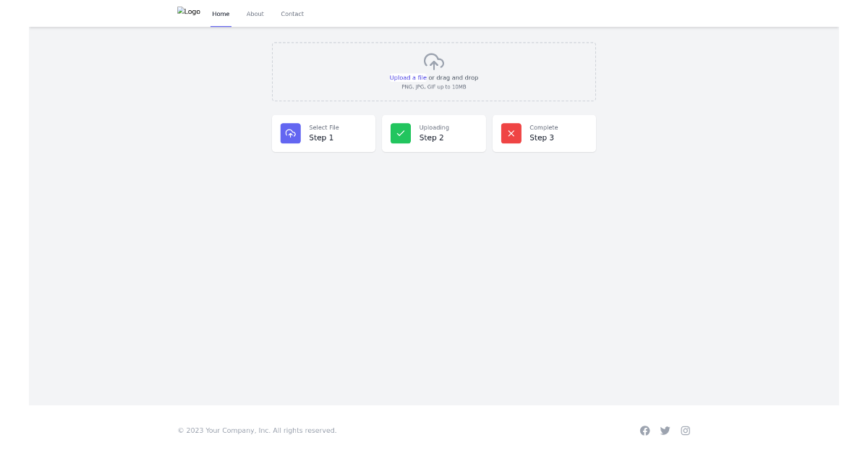The height and width of the screenshot is (456, 868).
Task: Select the Step 1 Select File card
Action: [323, 133]
